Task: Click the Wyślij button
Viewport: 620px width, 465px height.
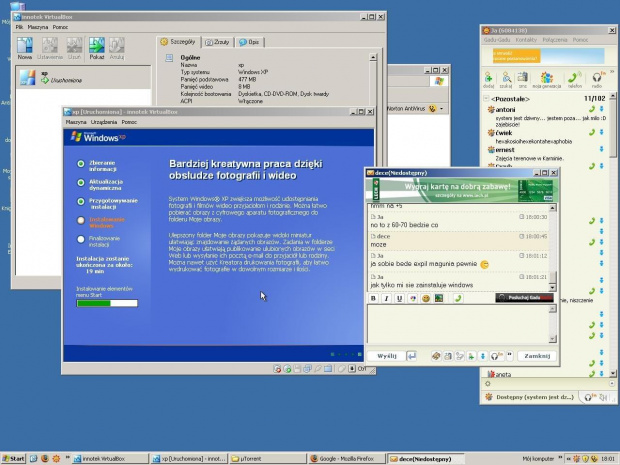Action: point(386,356)
